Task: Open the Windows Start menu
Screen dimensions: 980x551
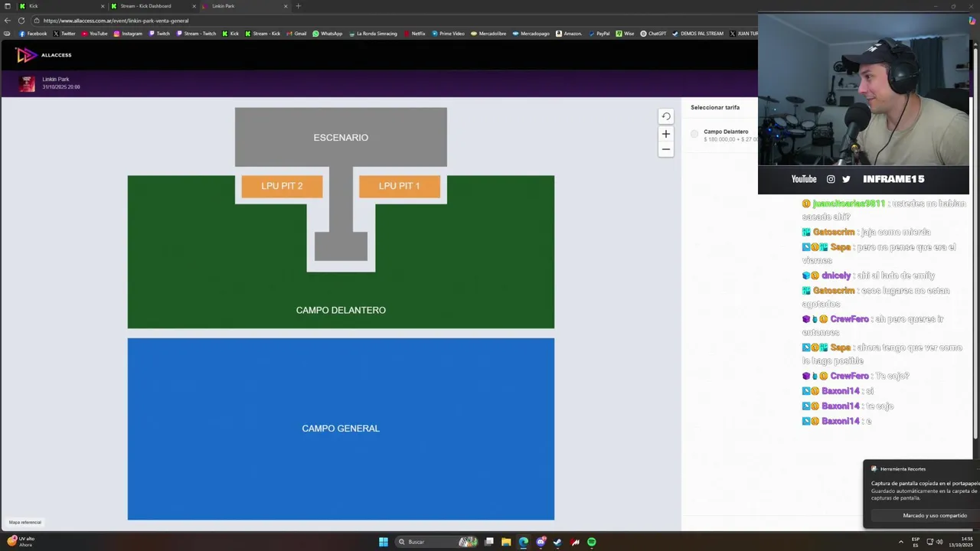Action: pyautogui.click(x=383, y=542)
